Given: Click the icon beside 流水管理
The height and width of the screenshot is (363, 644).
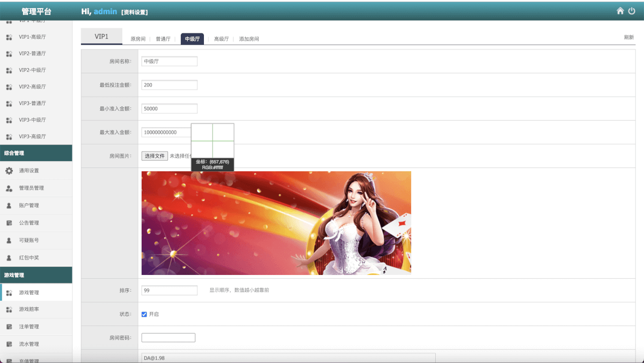Looking at the screenshot, I should tap(9, 344).
